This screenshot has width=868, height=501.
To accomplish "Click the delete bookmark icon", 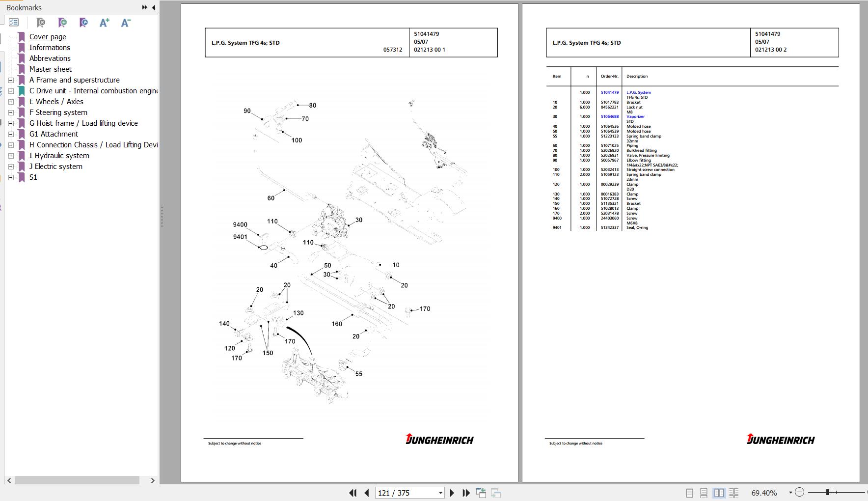I will pos(41,23).
